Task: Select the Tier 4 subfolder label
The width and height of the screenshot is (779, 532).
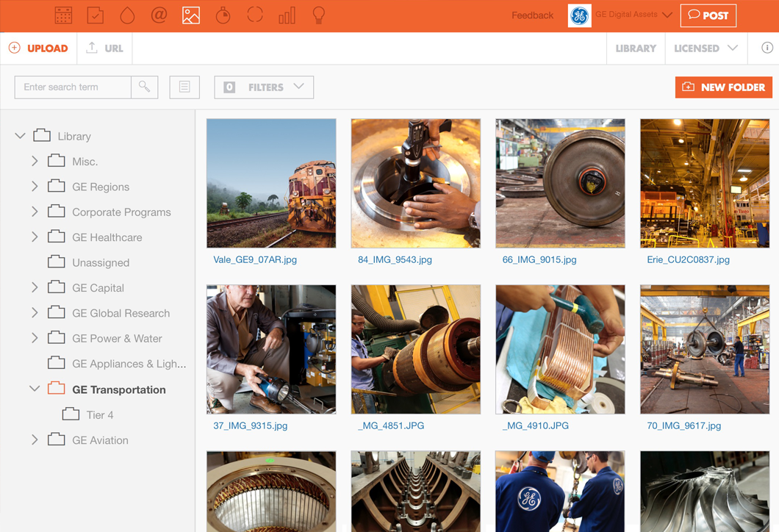Action: pos(100,414)
